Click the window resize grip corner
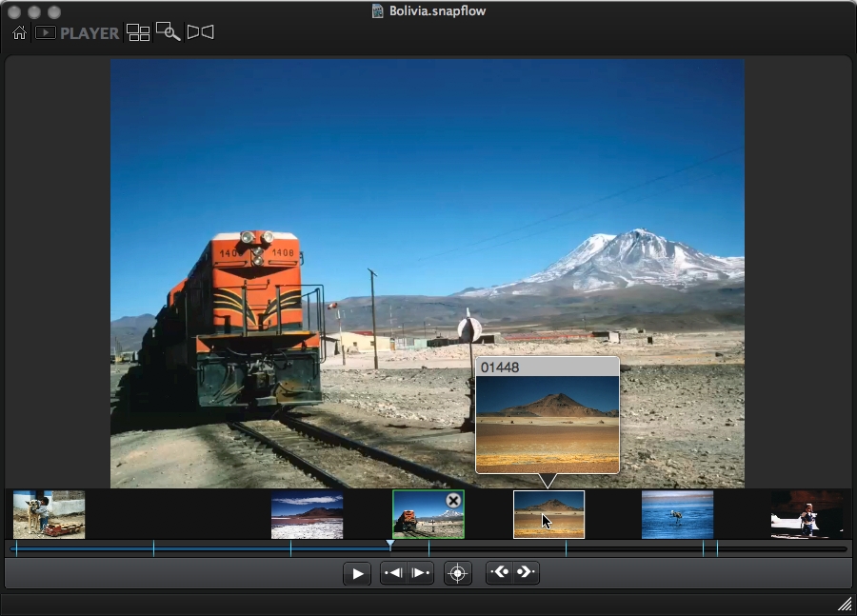Image resolution: width=857 pixels, height=616 pixels. tap(845, 604)
